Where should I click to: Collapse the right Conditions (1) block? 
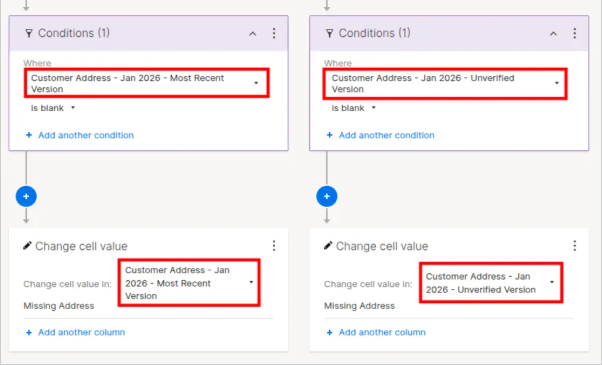pyautogui.click(x=553, y=34)
